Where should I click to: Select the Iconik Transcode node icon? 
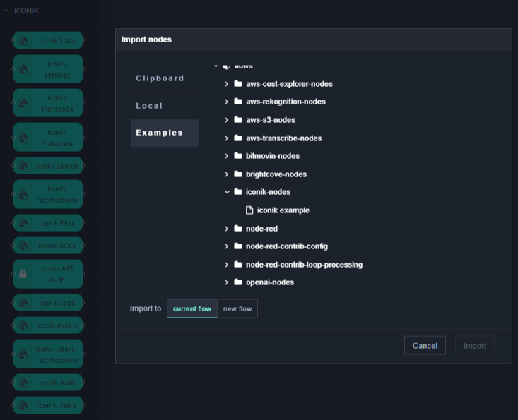23,103
